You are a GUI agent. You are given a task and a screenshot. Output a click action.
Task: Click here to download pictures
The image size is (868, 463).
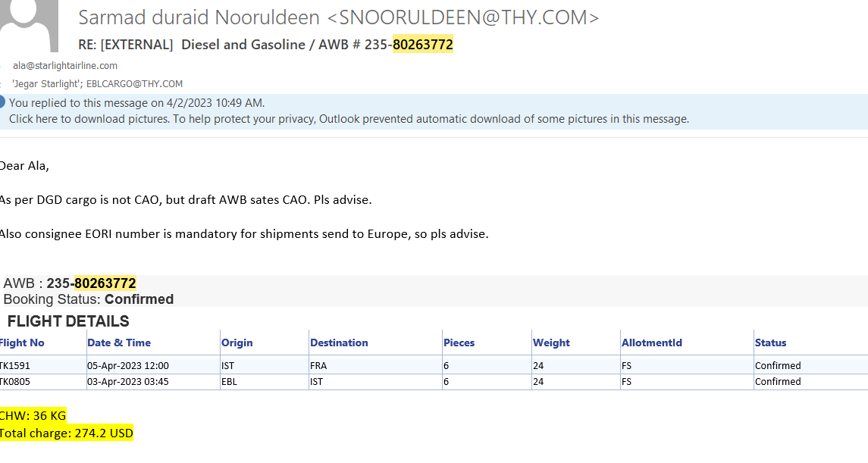point(88,119)
